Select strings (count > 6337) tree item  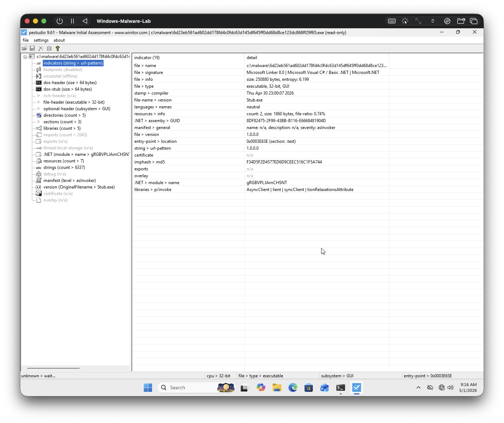coord(64,168)
